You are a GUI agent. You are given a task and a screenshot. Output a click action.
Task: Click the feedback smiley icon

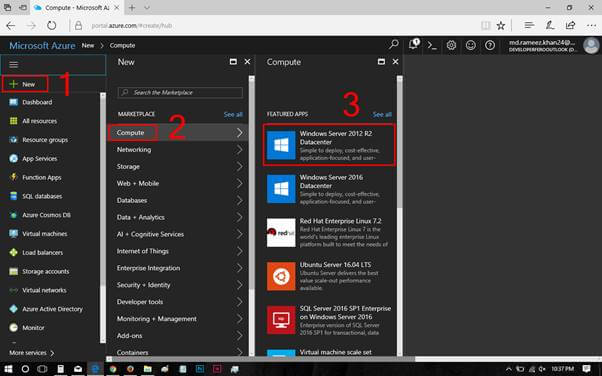(471, 45)
